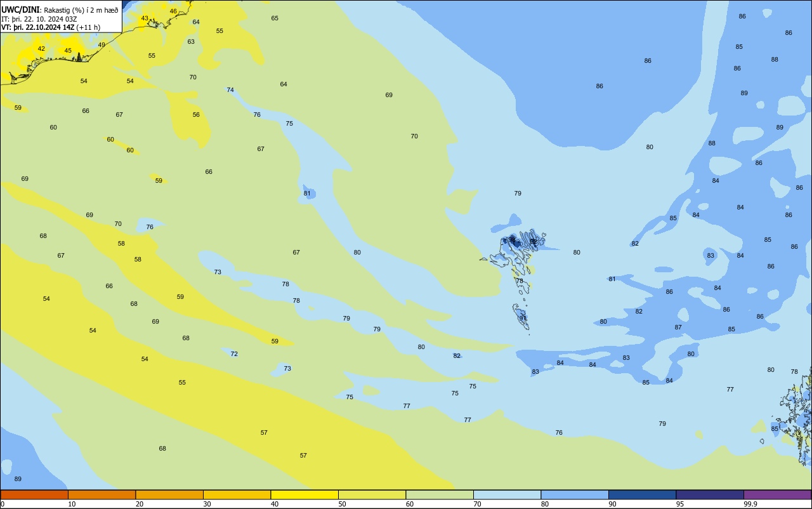Pick the humidity value 46 on the map
The height and width of the screenshot is (509, 812).
[x=173, y=11]
